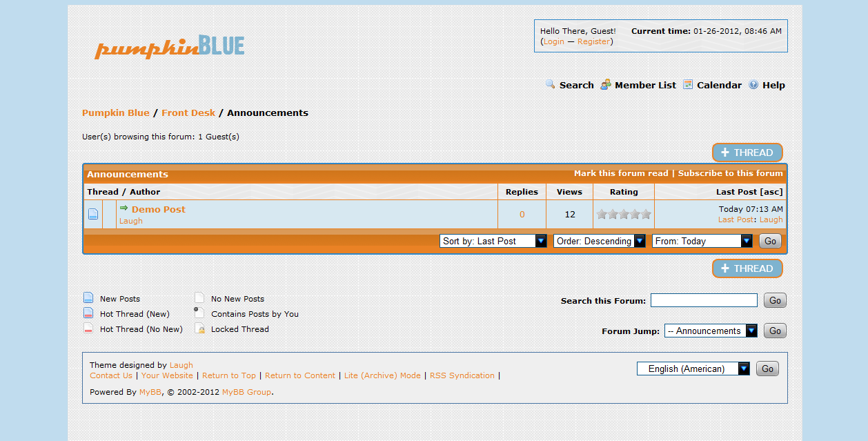Open the Demo Post thread
868x441 pixels.
[x=159, y=209]
